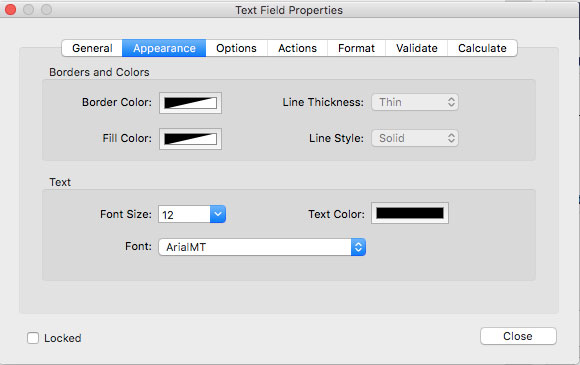Open the Font dropdown showing ArialMT

click(262, 247)
